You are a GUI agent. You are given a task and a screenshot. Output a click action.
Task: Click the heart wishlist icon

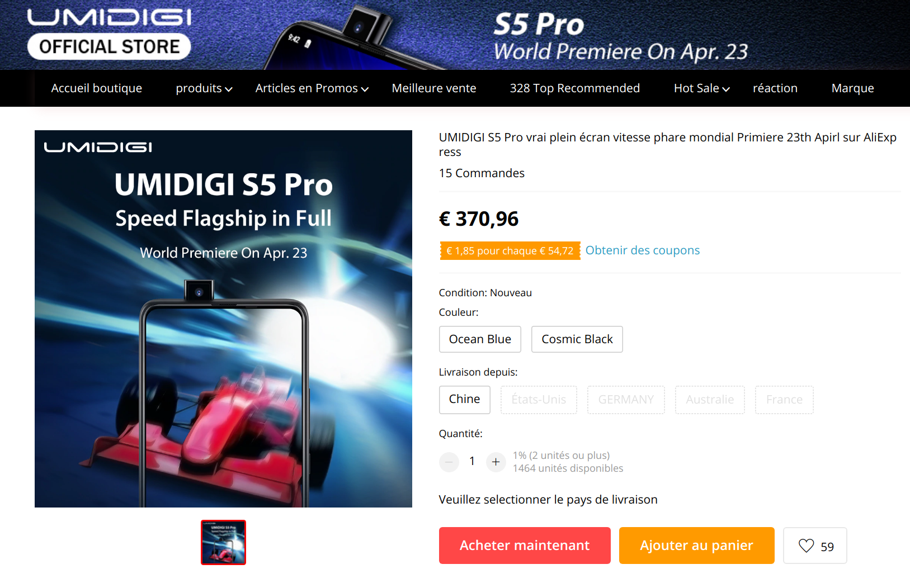(x=806, y=546)
